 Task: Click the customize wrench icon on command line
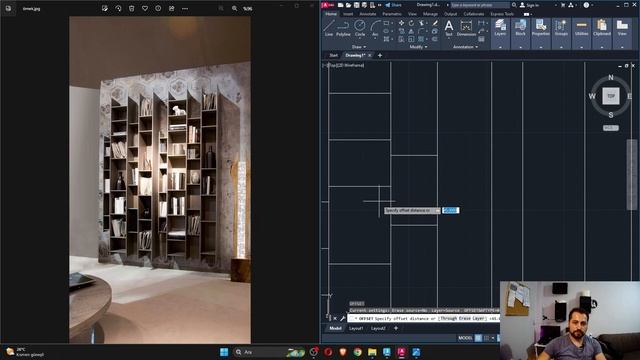click(x=342, y=318)
